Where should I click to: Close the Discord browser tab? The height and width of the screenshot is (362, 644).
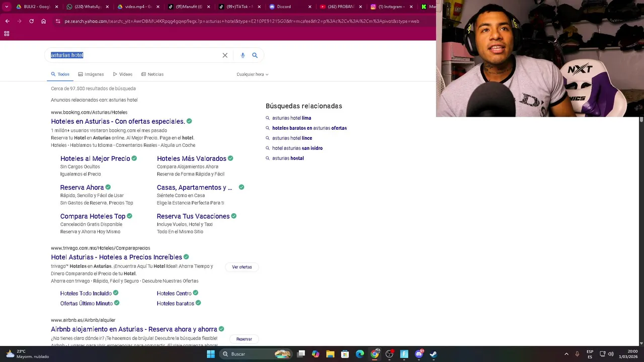[x=309, y=7]
